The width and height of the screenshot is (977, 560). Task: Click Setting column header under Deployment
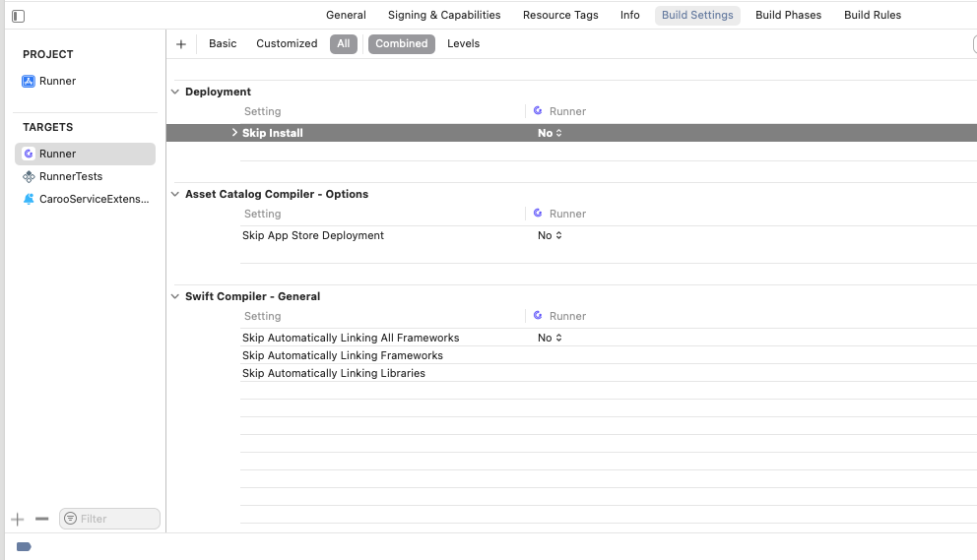(x=262, y=111)
